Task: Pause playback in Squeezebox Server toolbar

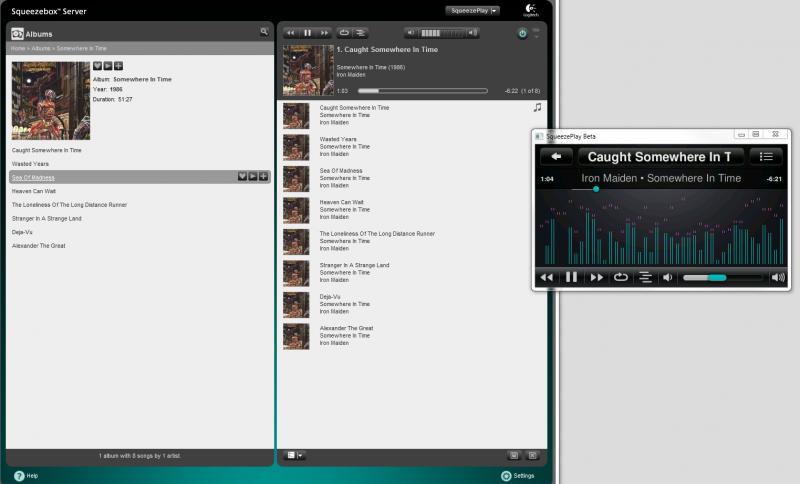Action: 307,33
